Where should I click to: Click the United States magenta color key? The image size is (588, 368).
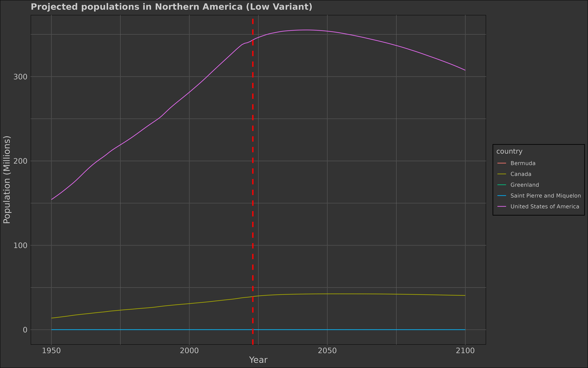pos(502,206)
